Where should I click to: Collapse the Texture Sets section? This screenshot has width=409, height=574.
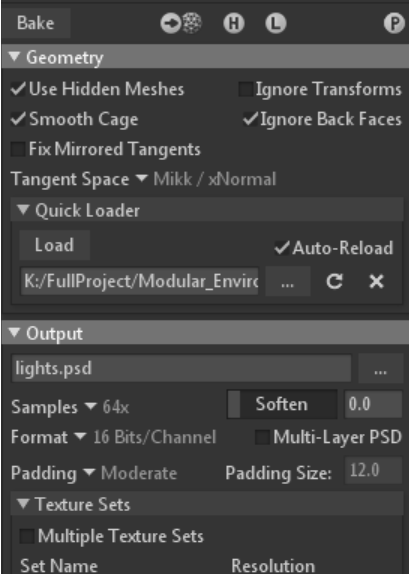coord(23,504)
